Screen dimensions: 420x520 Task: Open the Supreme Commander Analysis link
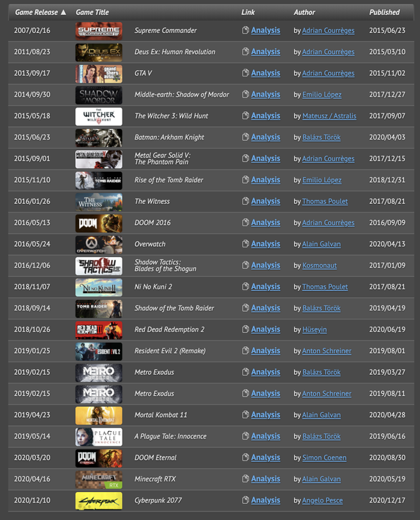[265, 30]
